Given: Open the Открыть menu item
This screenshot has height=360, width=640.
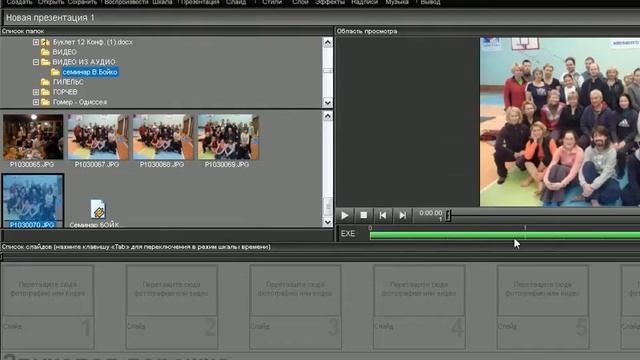Looking at the screenshot, I should click(x=51, y=2).
